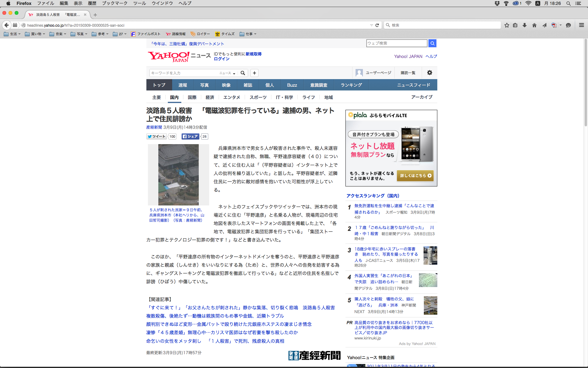This screenshot has width=588, height=368.
Task: Open the 仕事 bookmark folder dropdown
Action: point(248,34)
